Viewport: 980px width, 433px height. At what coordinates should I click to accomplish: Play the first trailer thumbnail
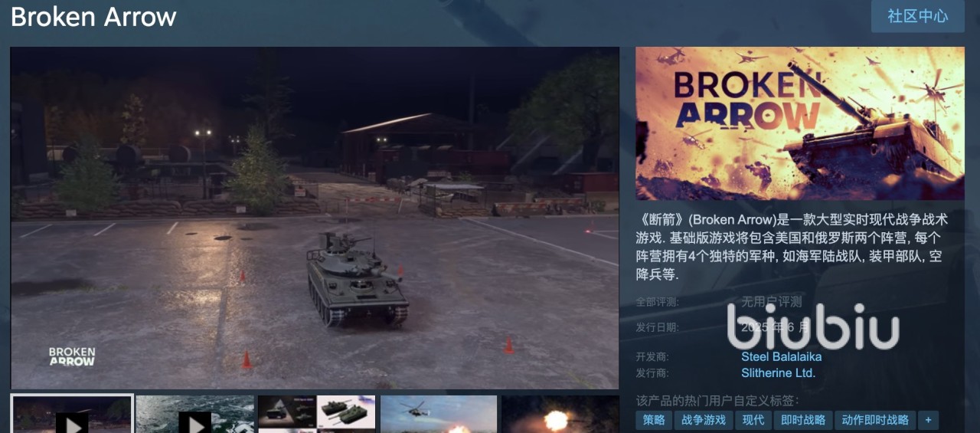pos(72,415)
